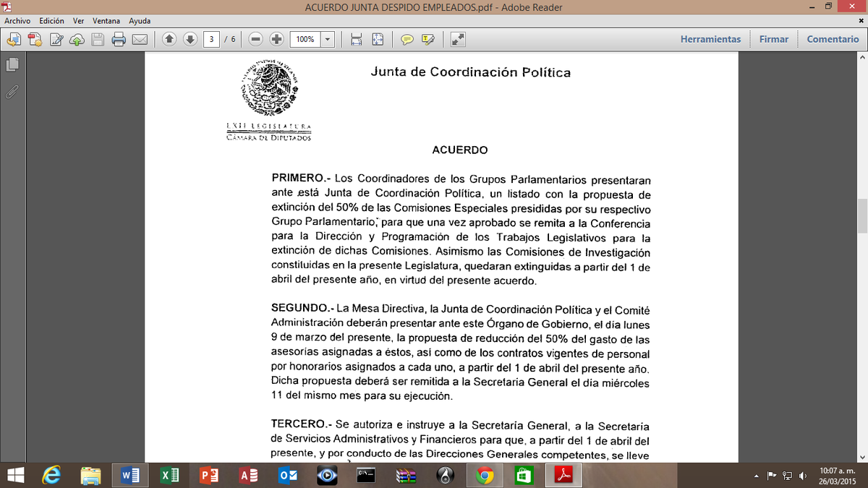Image resolution: width=868 pixels, height=488 pixels.
Task: Click the volume speaker tray icon
Action: (802, 476)
